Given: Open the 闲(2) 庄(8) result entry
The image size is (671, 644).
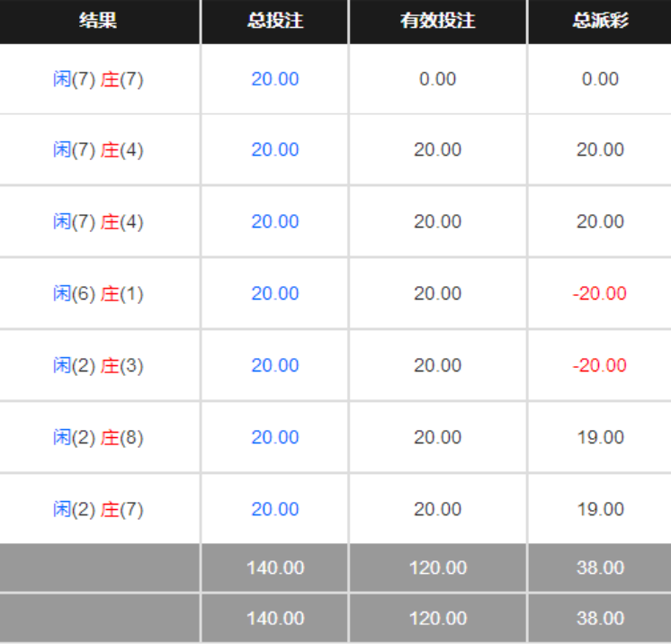Looking at the screenshot, I should (98, 437).
